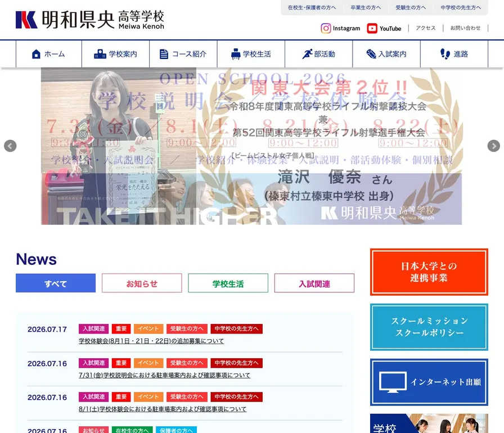
Task: Open the アクセス link
Action: [426, 28]
